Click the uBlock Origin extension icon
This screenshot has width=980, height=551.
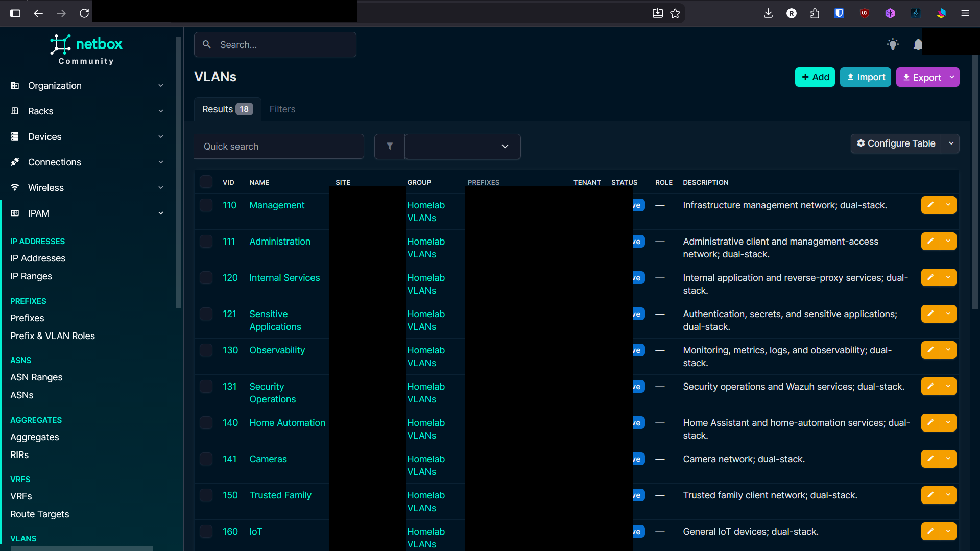[864, 13]
